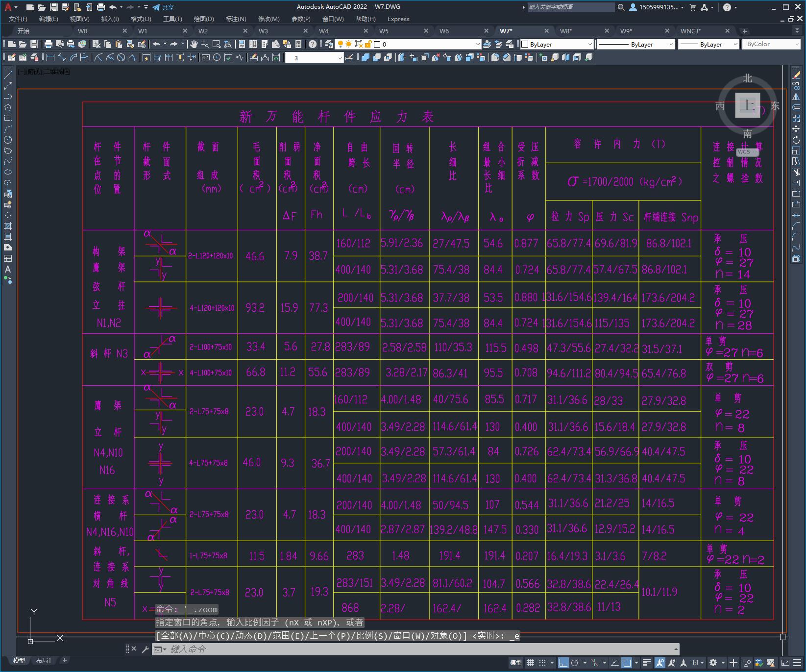The image size is (806, 672).
Task: Open the Autodesk App Store cart icon
Action: pyautogui.click(x=692, y=7)
